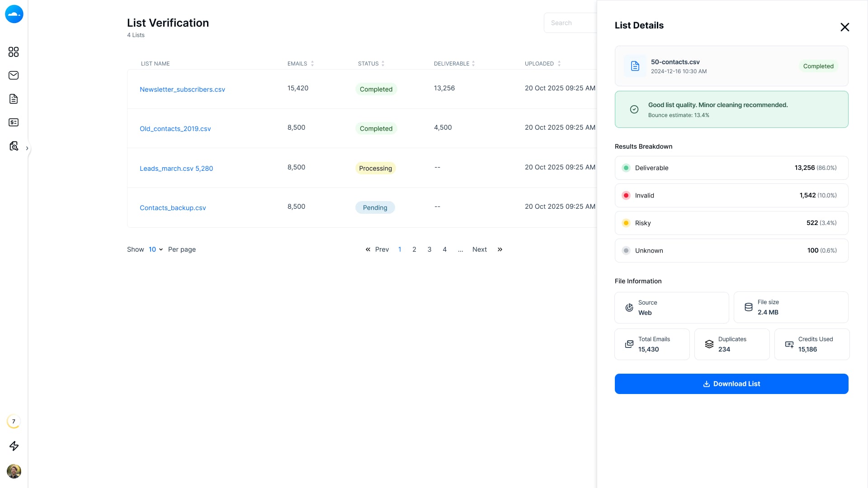Click the user avatar photo at bottom
Image resolution: width=868 pixels, height=488 pixels.
point(14,471)
